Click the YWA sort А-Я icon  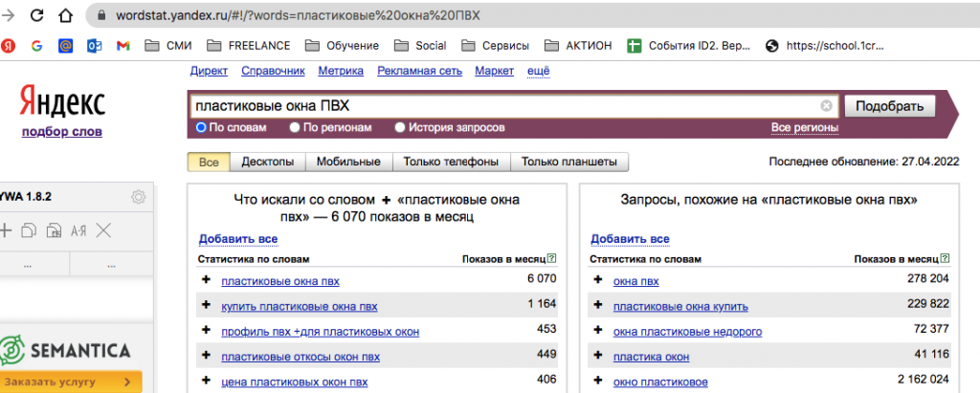point(78,231)
